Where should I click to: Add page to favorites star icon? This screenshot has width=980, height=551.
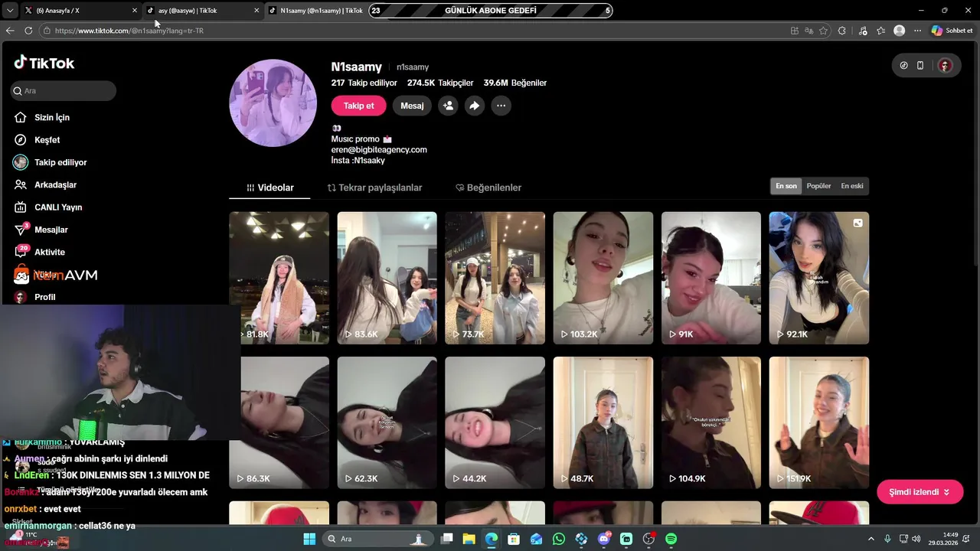click(823, 31)
